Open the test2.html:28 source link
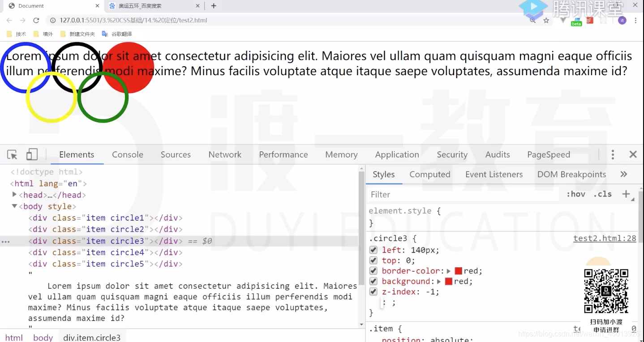 (605, 238)
